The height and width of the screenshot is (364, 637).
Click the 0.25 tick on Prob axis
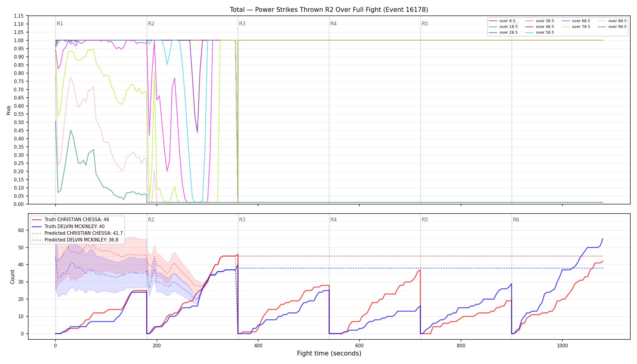point(19,163)
